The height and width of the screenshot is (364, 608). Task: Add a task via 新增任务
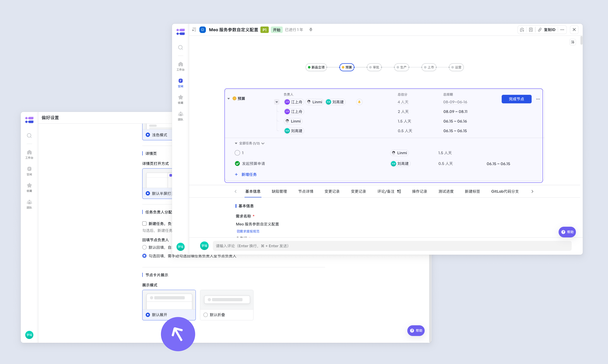click(246, 174)
